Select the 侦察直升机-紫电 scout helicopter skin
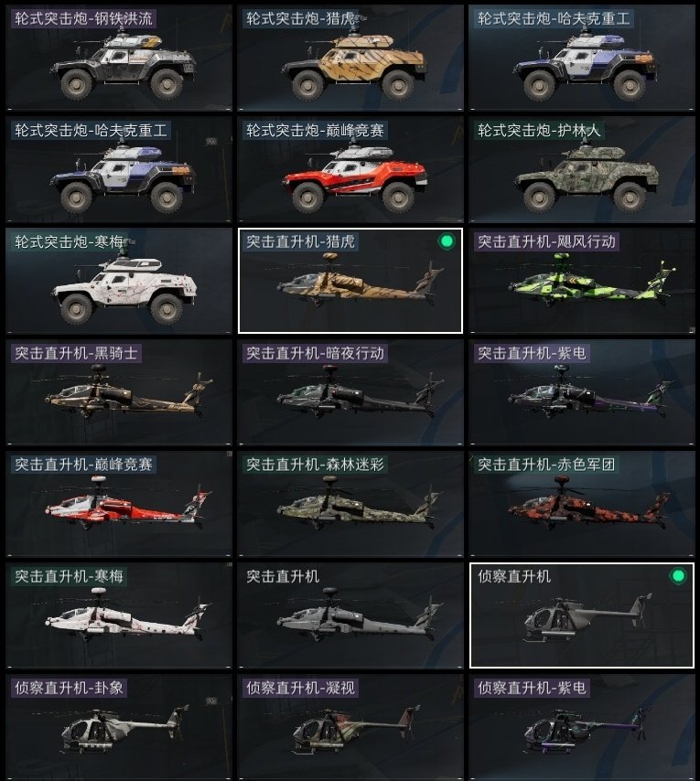700x781 pixels. (x=582, y=727)
